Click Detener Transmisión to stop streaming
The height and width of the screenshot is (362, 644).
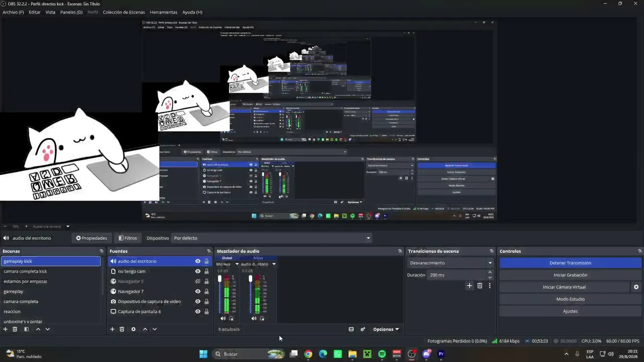click(571, 263)
